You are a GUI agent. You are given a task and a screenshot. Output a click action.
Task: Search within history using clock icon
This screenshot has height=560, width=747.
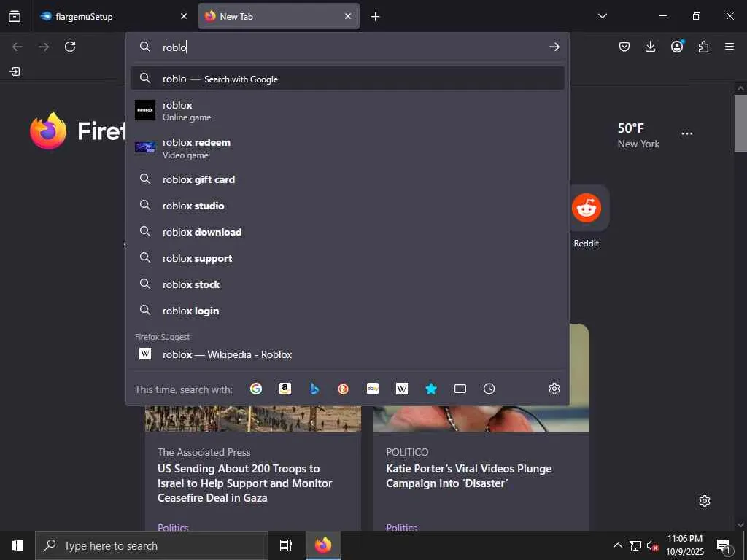[x=489, y=389]
